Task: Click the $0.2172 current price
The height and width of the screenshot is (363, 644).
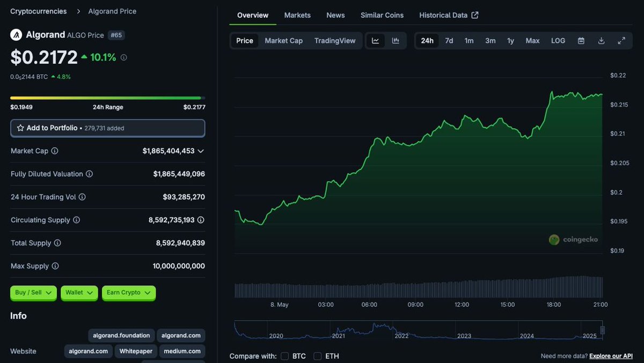Action: [44, 57]
